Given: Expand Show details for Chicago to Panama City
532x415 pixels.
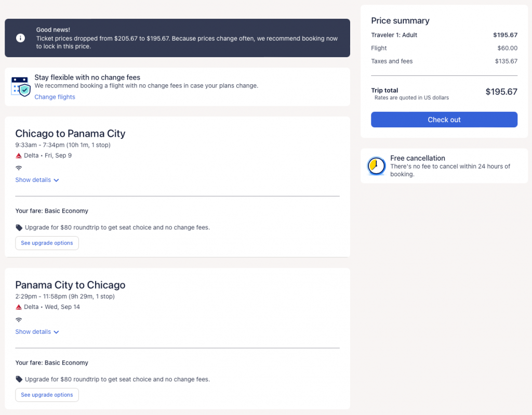Looking at the screenshot, I should click(33, 180).
